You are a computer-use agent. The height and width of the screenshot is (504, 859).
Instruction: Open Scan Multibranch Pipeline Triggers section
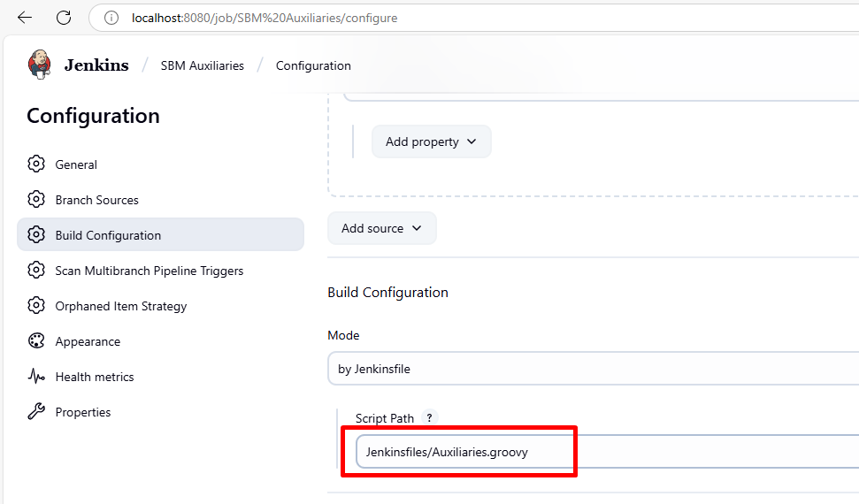click(149, 271)
